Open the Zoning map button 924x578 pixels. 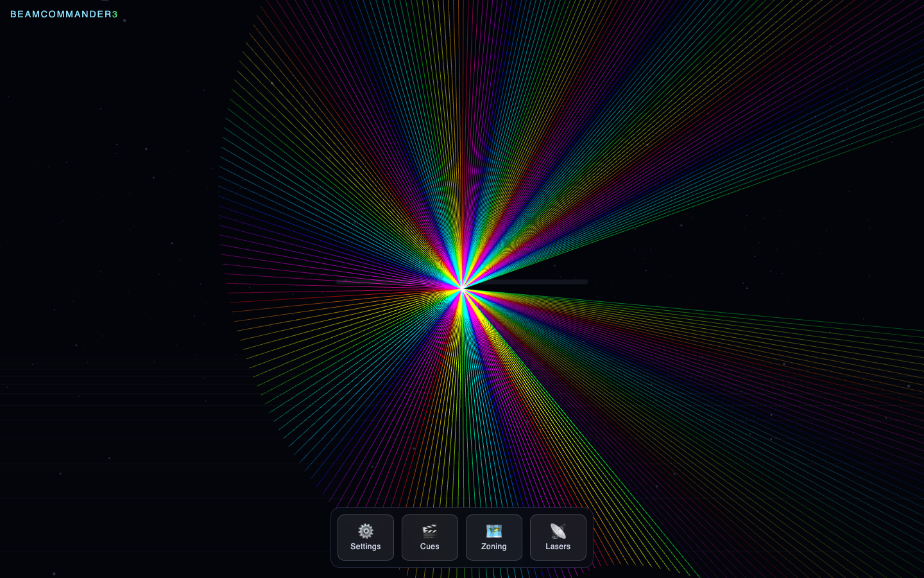click(494, 538)
